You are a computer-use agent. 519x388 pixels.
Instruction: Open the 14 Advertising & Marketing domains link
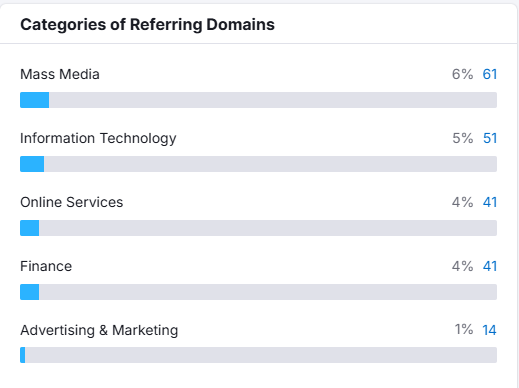(489, 330)
